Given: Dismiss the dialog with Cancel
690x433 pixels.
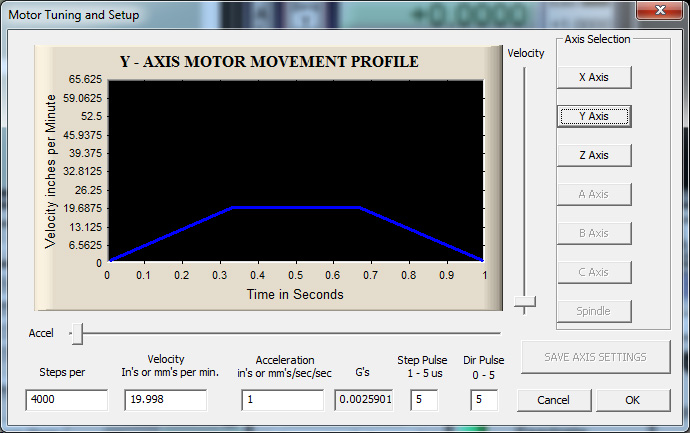Looking at the screenshot, I should pos(553,400).
